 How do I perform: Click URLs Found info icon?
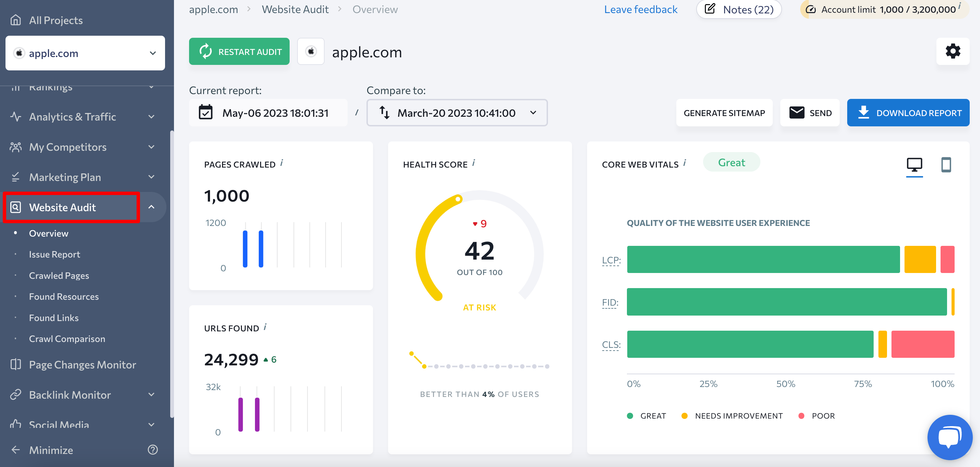tap(265, 327)
